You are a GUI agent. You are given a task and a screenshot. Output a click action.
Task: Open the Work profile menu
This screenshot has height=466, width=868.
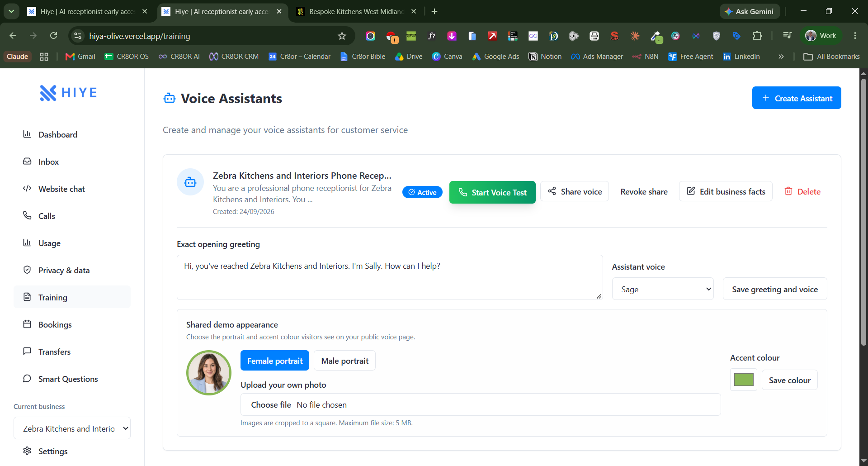point(821,36)
